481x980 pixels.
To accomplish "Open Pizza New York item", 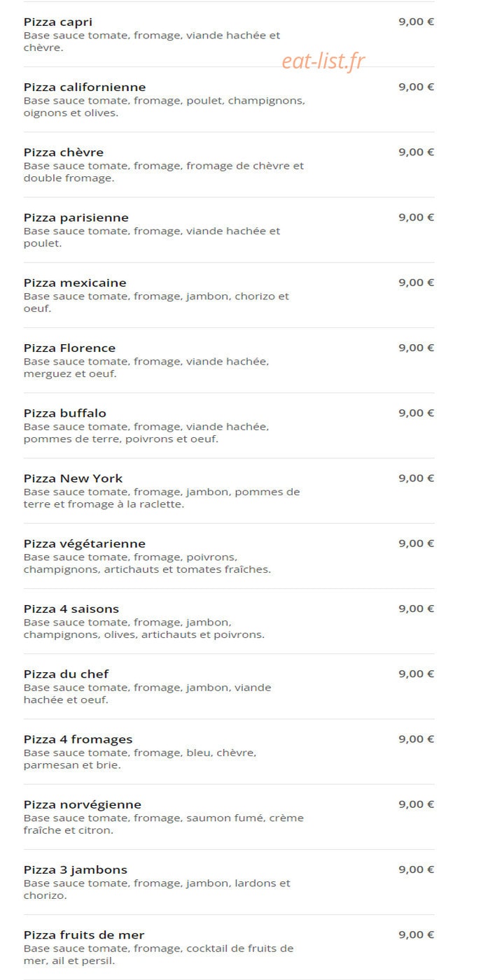I will pyautogui.click(x=73, y=478).
